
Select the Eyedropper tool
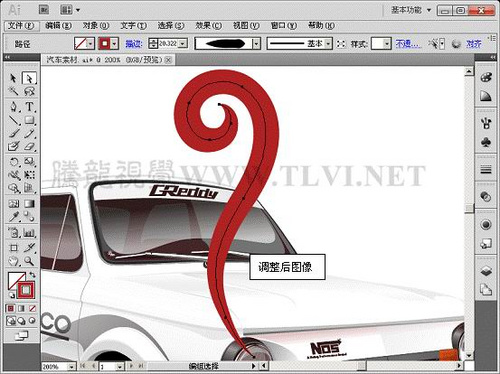coord(14,217)
